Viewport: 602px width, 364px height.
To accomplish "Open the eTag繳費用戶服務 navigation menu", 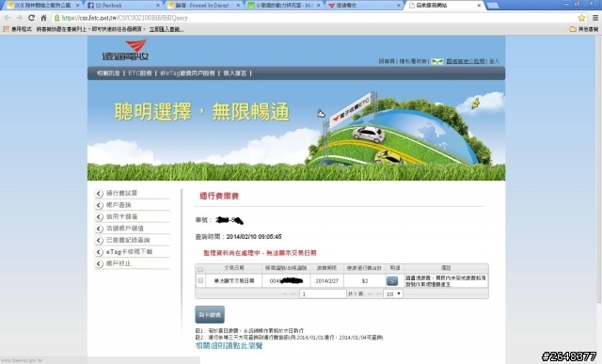I will [x=187, y=73].
